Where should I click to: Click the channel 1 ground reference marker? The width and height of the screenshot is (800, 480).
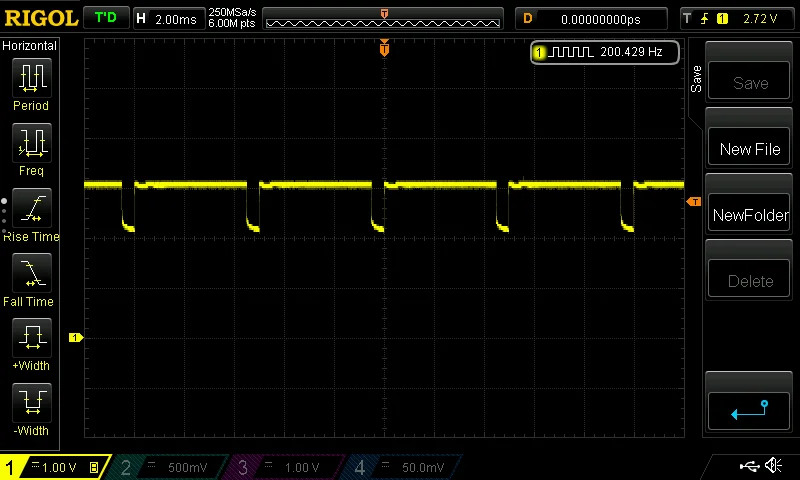(76, 337)
